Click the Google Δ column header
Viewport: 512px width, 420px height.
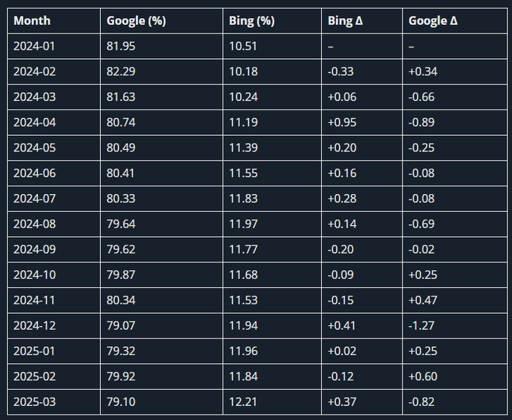[x=455, y=21]
